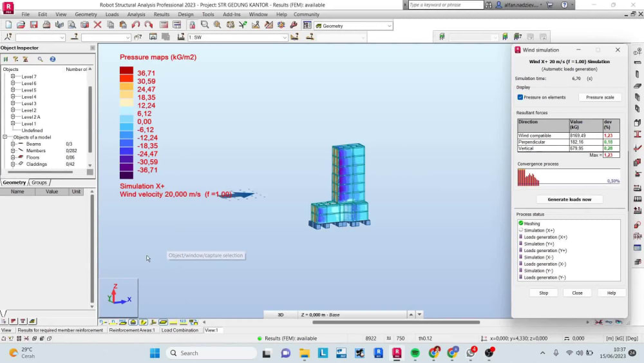Click the supports display icon in view bar
644x363 pixels.
point(133,322)
